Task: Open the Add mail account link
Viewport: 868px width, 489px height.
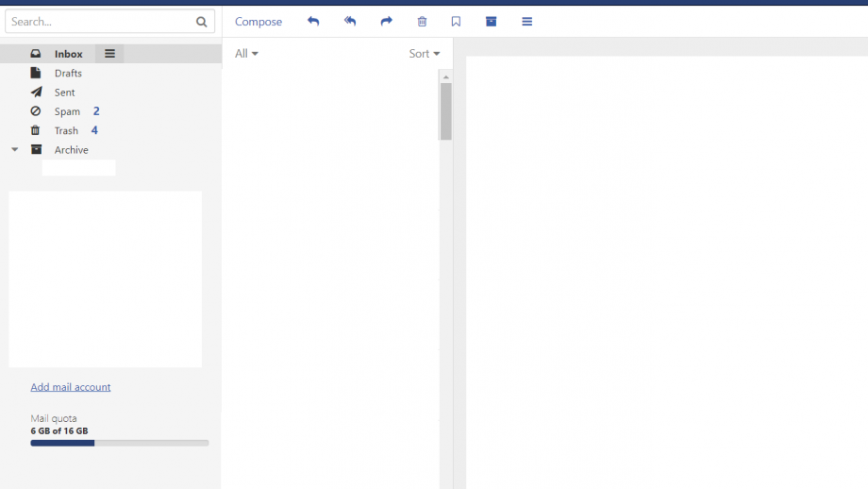Action: click(x=71, y=386)
